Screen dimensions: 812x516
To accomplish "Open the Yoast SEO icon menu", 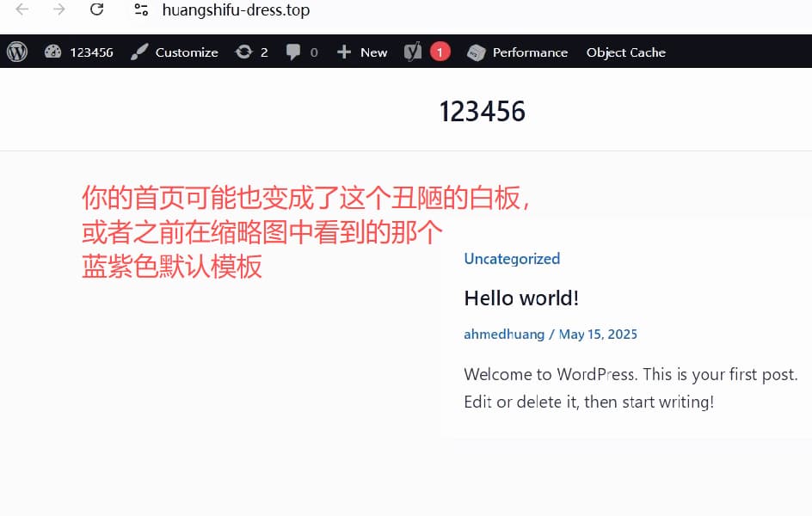I will [413, 52].
